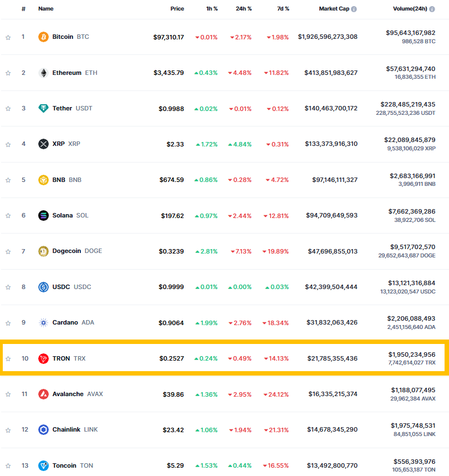The image size is (449, 476).
Task: Sort rows by the Name header
Action: (46, 9)
